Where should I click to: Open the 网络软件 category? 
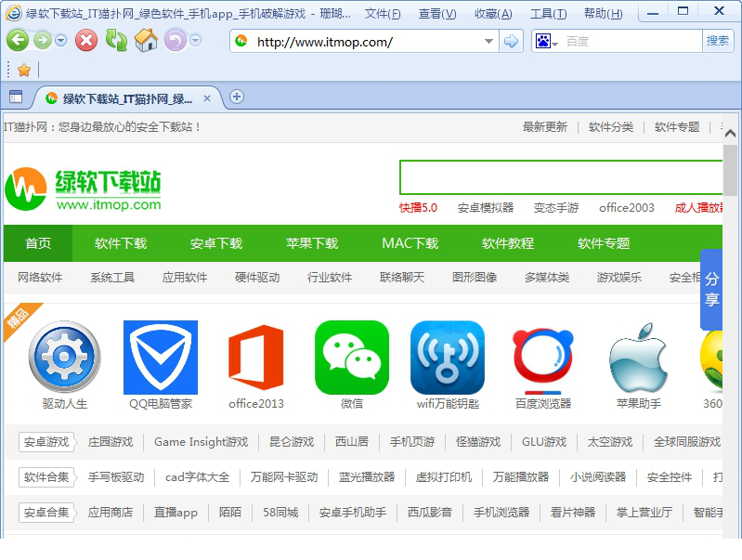point(40,278)
